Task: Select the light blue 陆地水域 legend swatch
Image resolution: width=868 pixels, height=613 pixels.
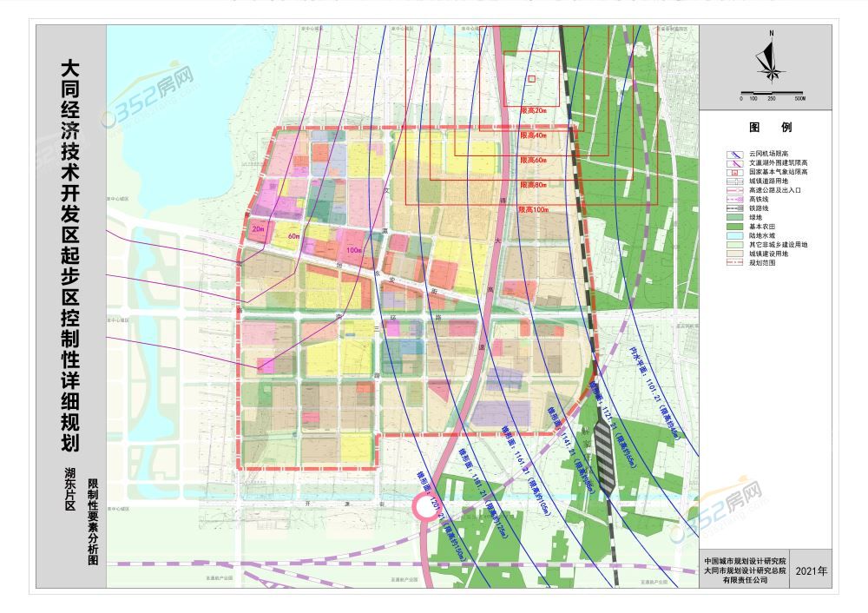Action: coord(733,234)
